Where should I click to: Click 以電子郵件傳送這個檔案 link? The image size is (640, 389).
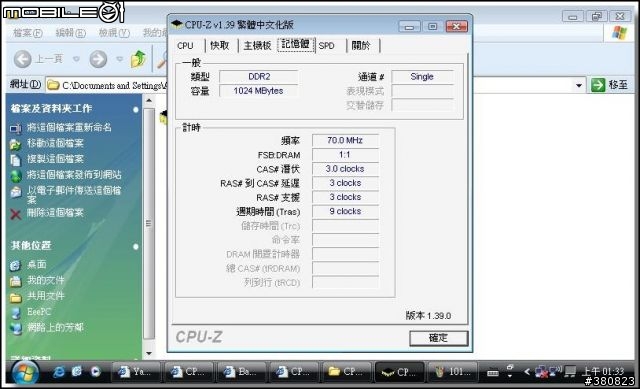pyautogui.click(x=74, y=195)
